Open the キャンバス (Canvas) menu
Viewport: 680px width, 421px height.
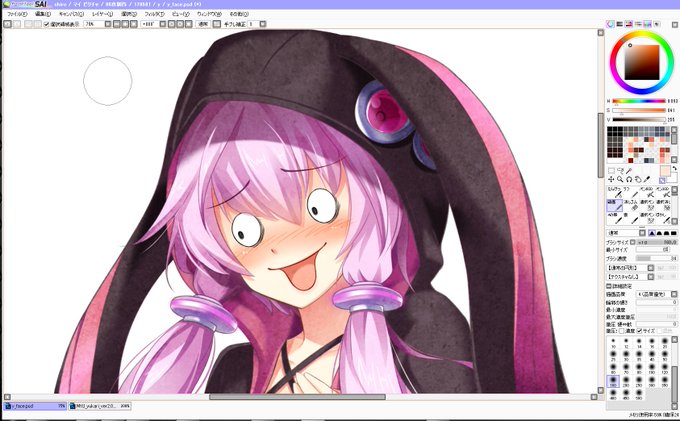pyautogui.click(x=71, y=14)
